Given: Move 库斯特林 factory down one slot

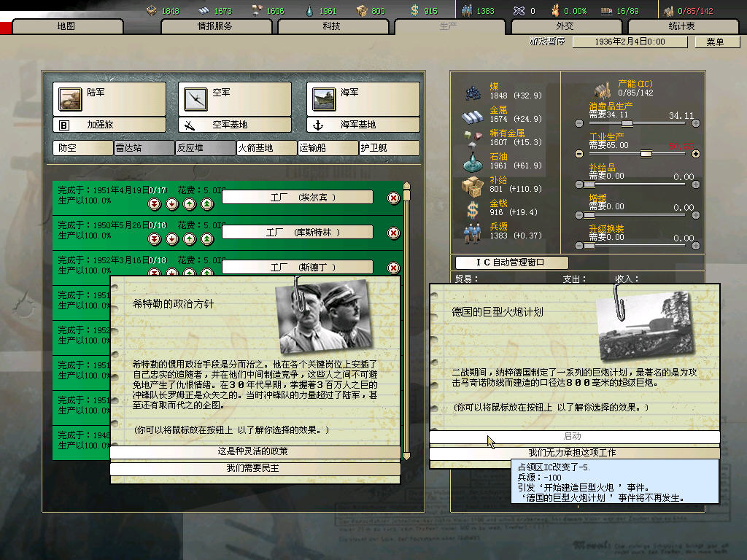Looking at the screenshot, I should click(x=172, y=239).
